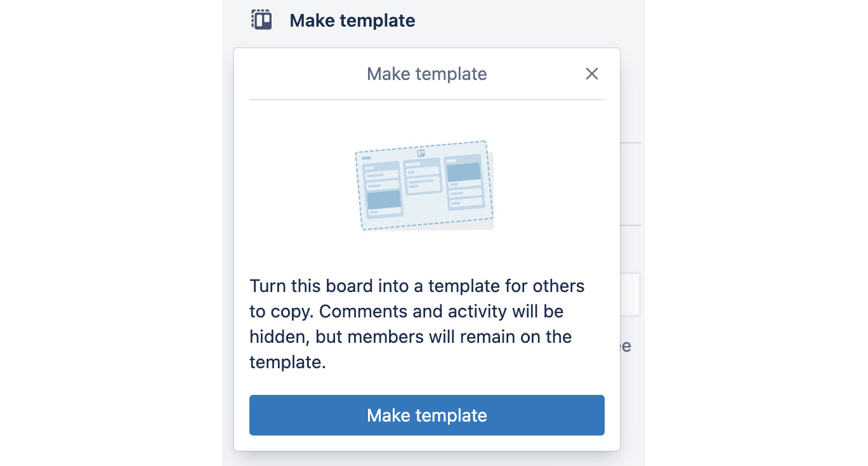868x466 pixels.
Task: Click the tiny Trello logo atop the illustration
Action: [421, 153]
